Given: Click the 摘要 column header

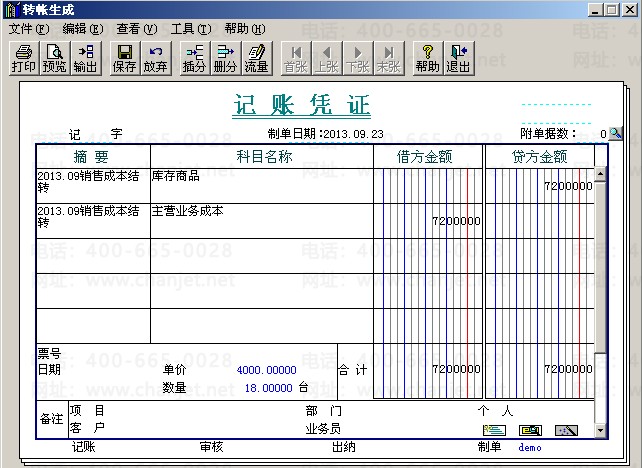Looking at the screenshot, I should click(91, 156).
